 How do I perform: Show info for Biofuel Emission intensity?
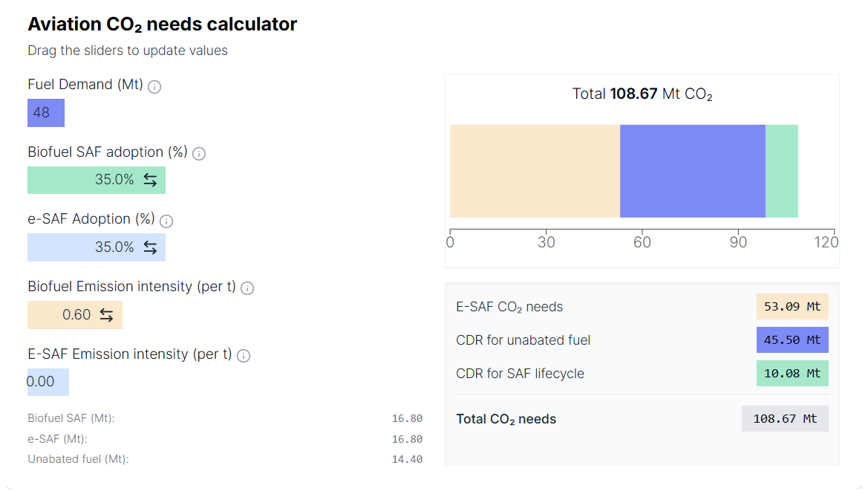pos(247,288)
